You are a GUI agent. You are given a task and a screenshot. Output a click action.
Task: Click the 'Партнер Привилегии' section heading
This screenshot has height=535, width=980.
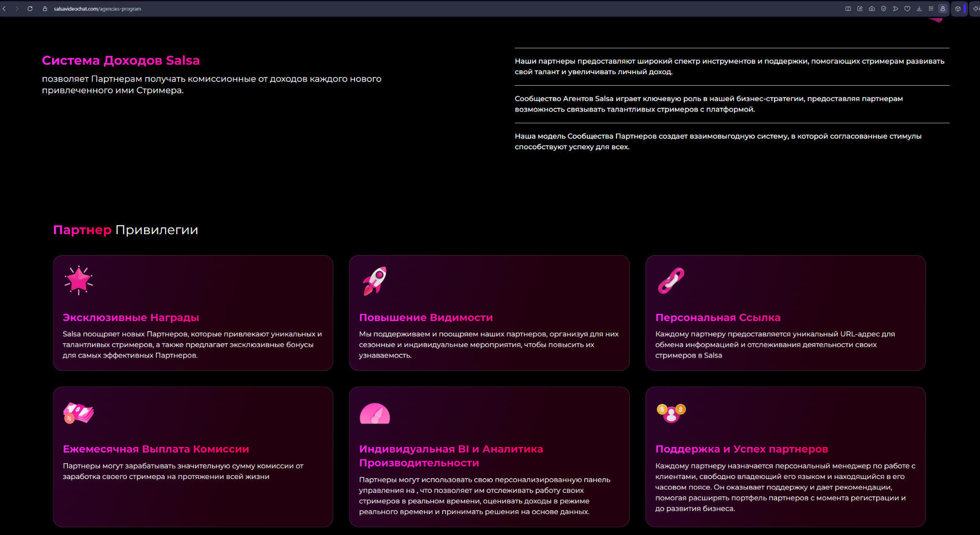125,230
